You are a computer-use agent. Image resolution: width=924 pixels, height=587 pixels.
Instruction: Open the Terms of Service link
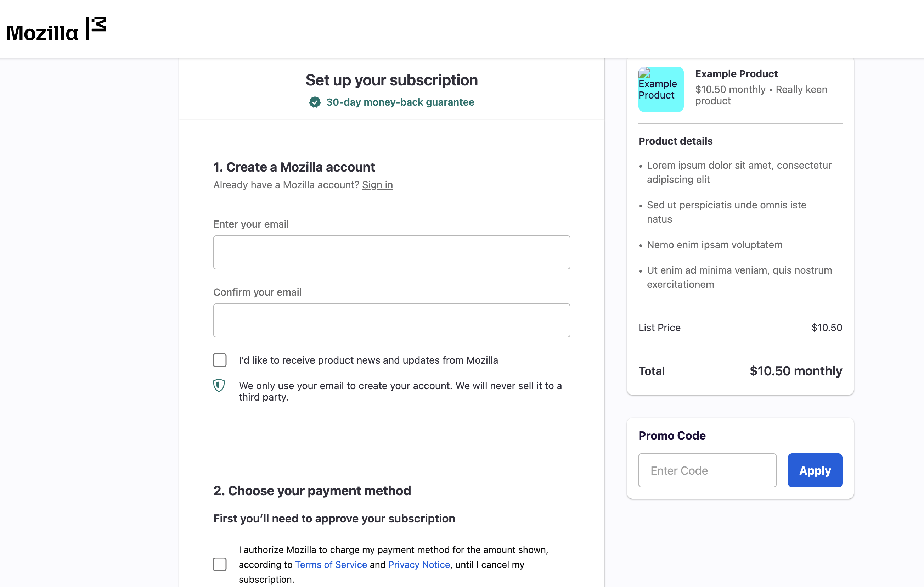[331, 564]
